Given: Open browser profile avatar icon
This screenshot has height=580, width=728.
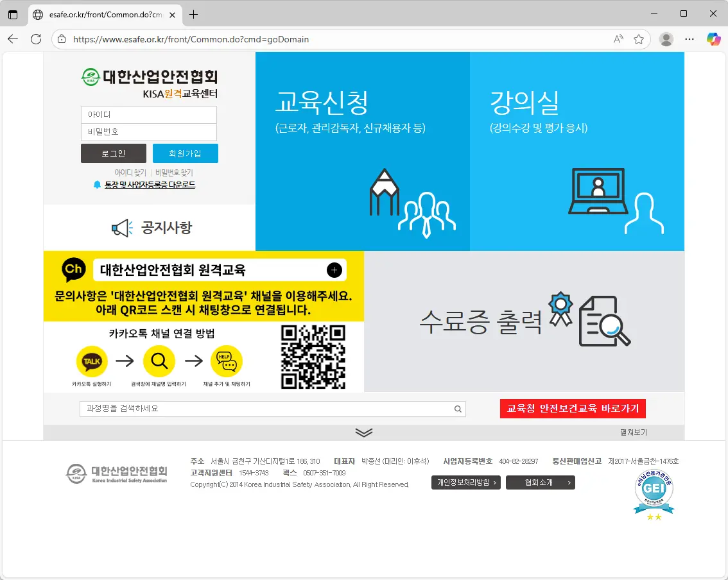Looking at the screenshot, I should click(x=666, y=39).
